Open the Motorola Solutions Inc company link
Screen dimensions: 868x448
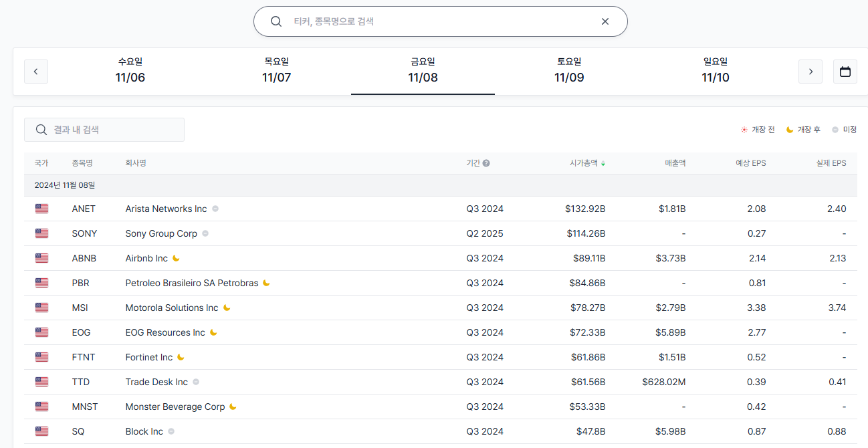[172, 308]
